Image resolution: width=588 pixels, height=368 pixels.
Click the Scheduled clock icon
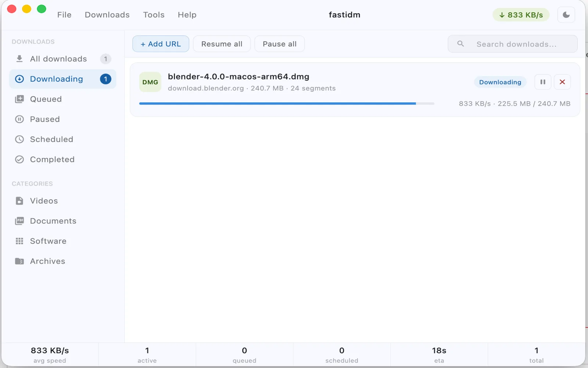(x=19, y=139)
